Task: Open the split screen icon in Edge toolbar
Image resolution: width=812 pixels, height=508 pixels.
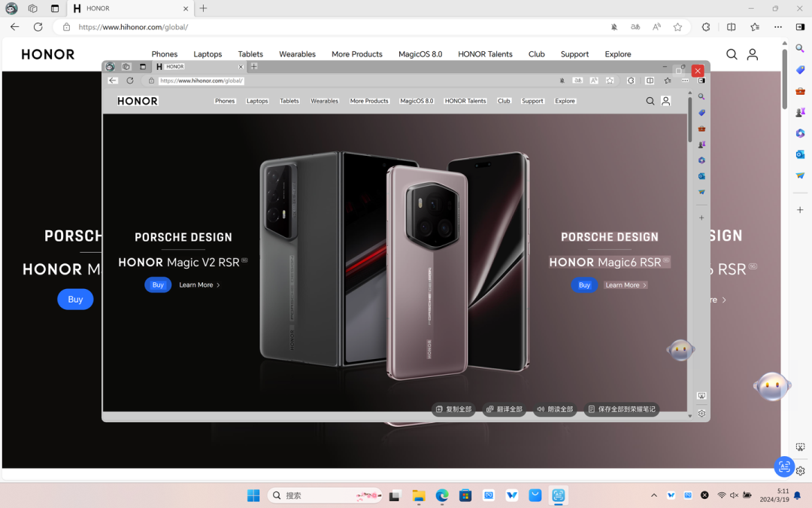Action: [732, 27]
